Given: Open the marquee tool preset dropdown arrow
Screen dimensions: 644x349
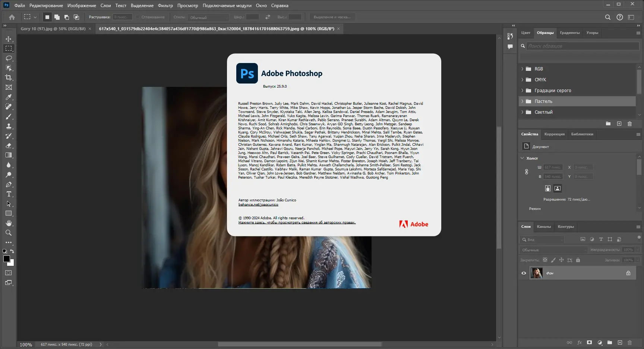Looking at the screenshot, I should (x=35, y=17).
